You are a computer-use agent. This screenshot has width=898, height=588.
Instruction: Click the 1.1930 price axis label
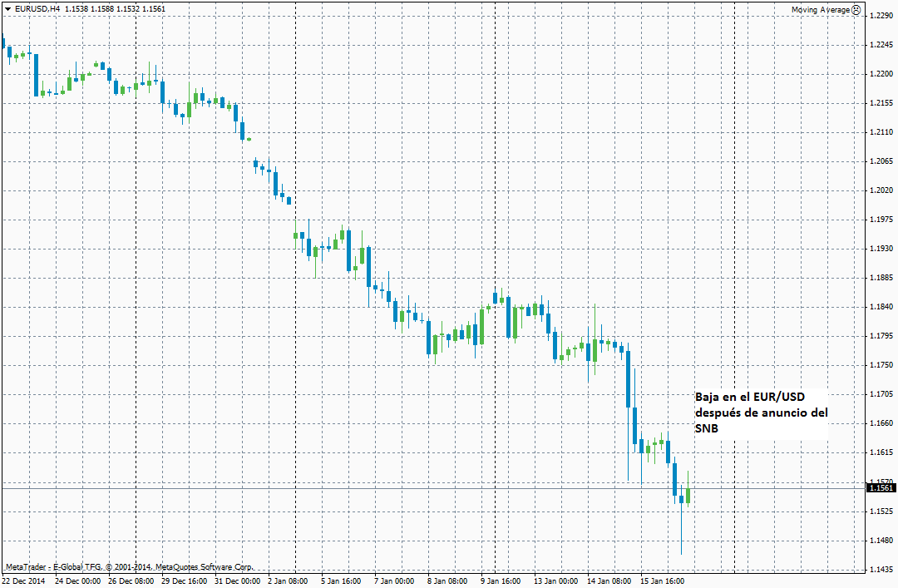(x=881, y=249)
